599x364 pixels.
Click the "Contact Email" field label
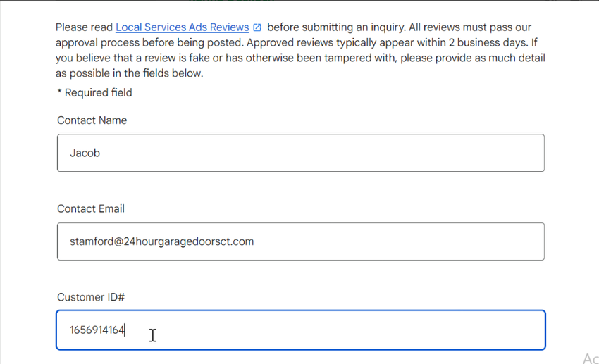tap(90, 209)
